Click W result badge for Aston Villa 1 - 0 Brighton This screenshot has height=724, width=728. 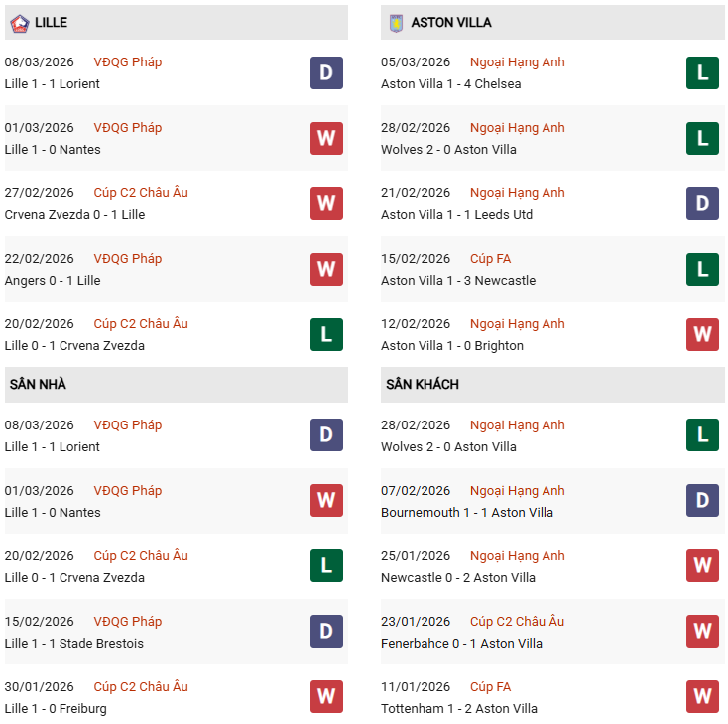pos(702,334)
